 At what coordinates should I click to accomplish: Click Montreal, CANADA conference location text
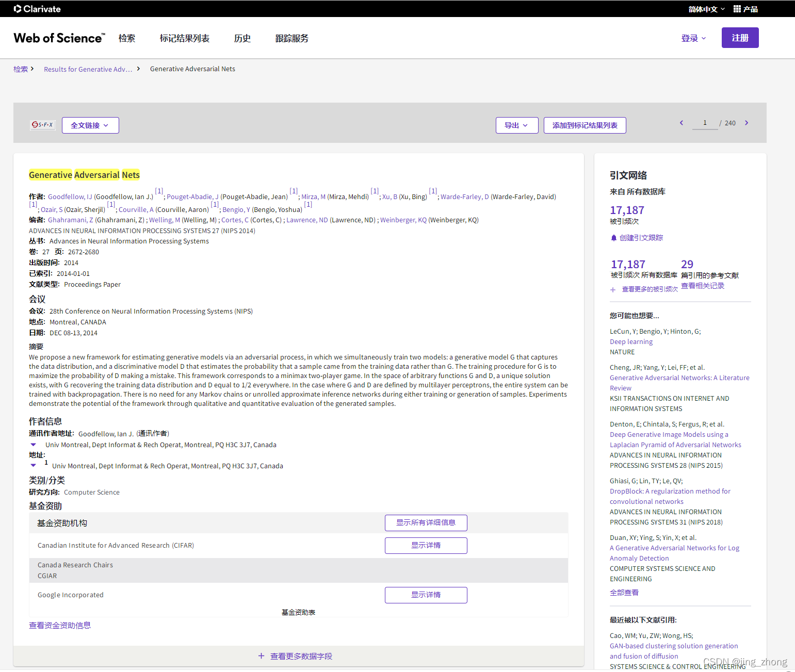click(x=78, y=322)
